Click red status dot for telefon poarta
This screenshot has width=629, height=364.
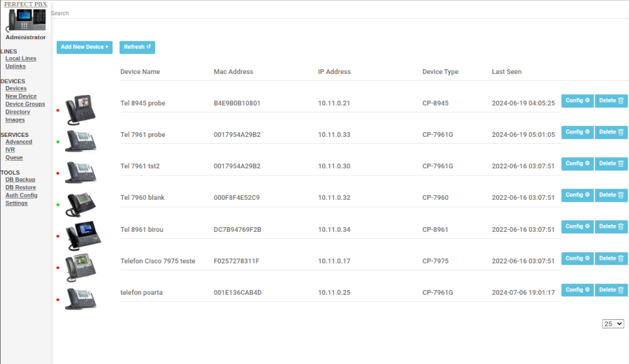[58, 300]
